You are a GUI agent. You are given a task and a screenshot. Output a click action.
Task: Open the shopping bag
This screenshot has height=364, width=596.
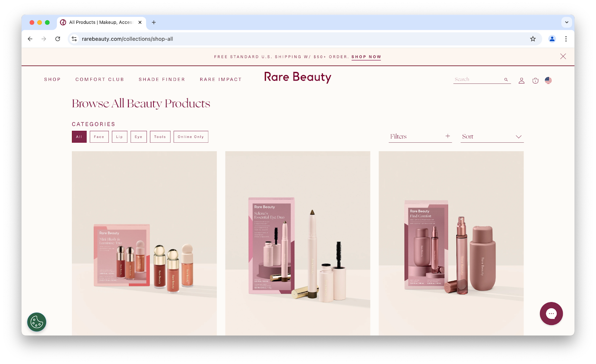[535, 80]
